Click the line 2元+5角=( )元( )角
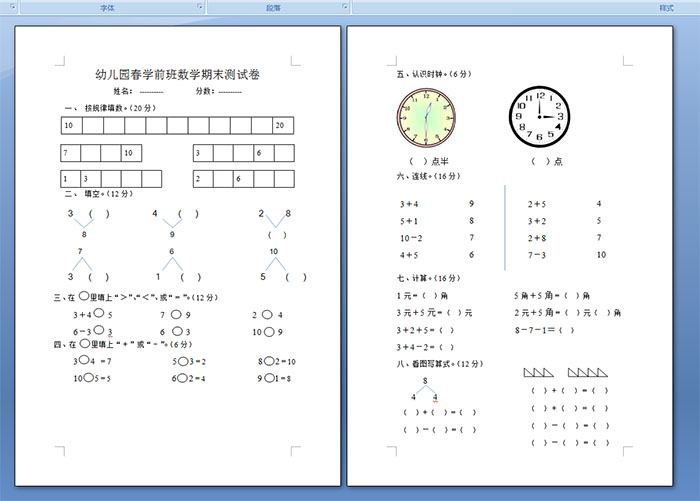The image size is (700, 501). tap(567, 312)
